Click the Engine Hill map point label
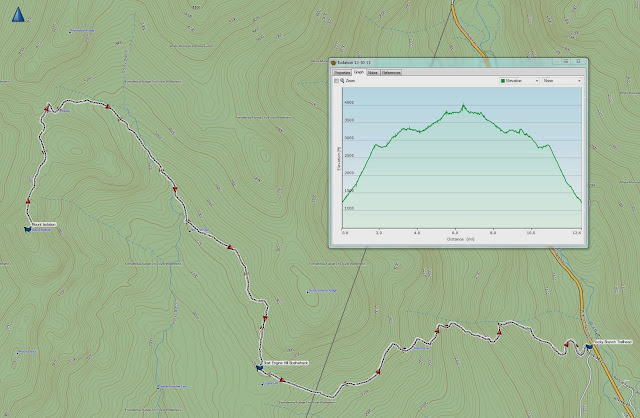Viewport: 640px width, 418px height. point(271,383)
